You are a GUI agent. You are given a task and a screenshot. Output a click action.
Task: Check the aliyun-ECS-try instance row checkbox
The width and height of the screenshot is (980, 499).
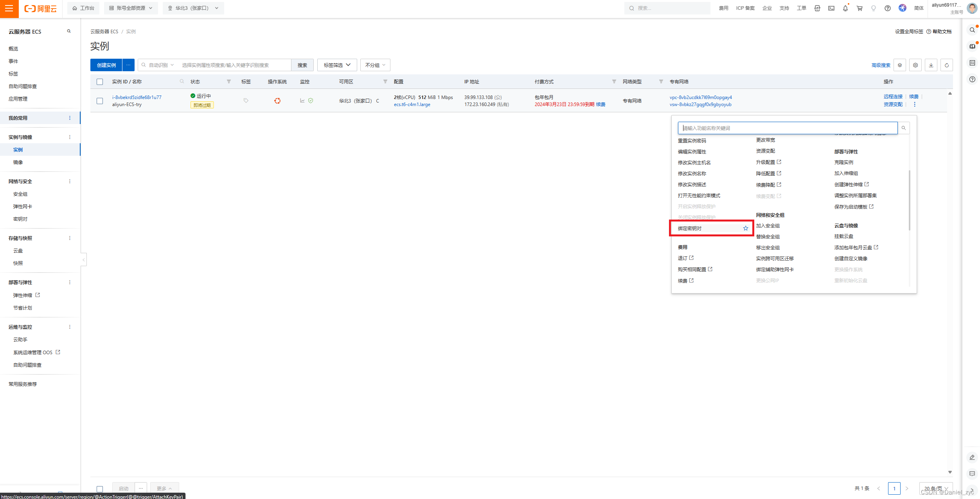click(x=100, y=101)
